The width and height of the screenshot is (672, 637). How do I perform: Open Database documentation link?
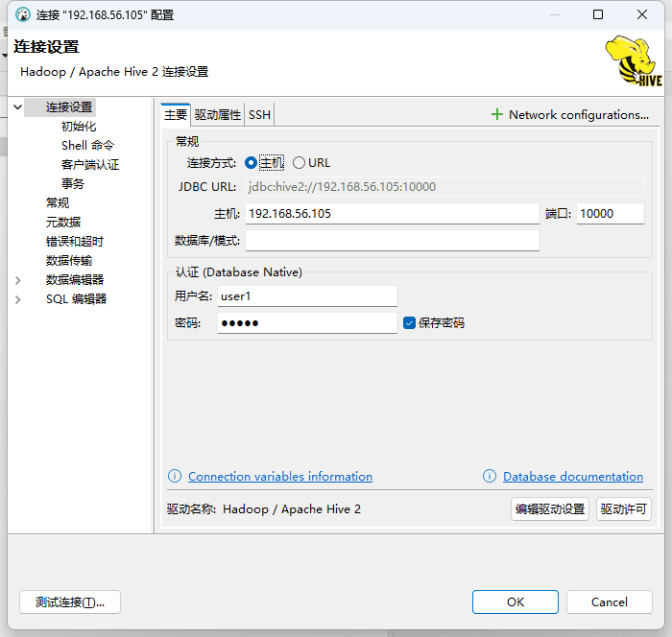pyautogui.click(x=573, y=477)
